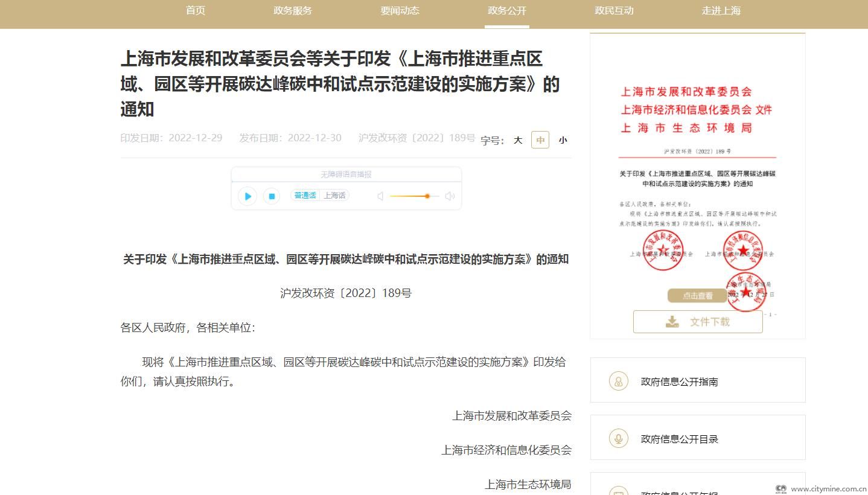Screen dimensions: 868x495
Task: Navigate to 走进上海 page
Action: (x=721, y=11)
